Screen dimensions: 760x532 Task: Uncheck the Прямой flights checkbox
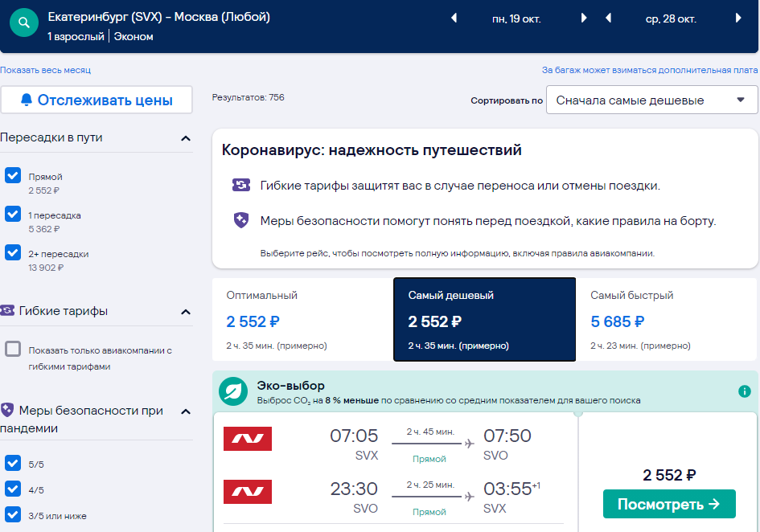coord(13,175)
